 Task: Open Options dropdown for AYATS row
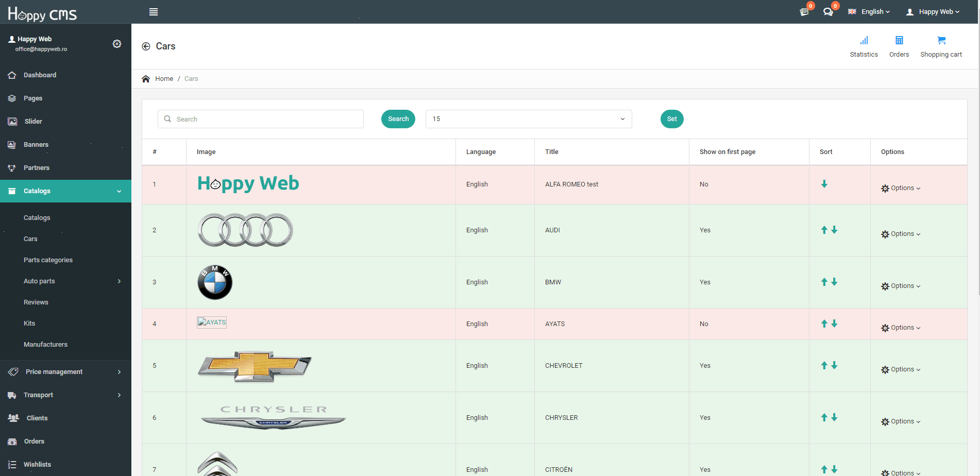click(x=901, y=328)
